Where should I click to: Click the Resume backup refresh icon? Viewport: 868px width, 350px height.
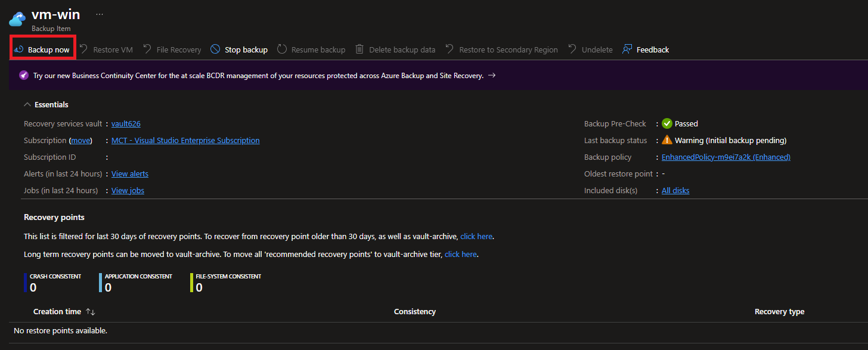tap(282, 49)
